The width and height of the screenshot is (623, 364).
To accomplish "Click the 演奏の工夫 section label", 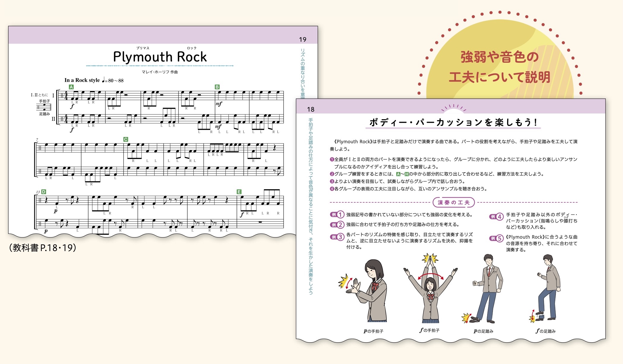I will [x=454, y=203].
